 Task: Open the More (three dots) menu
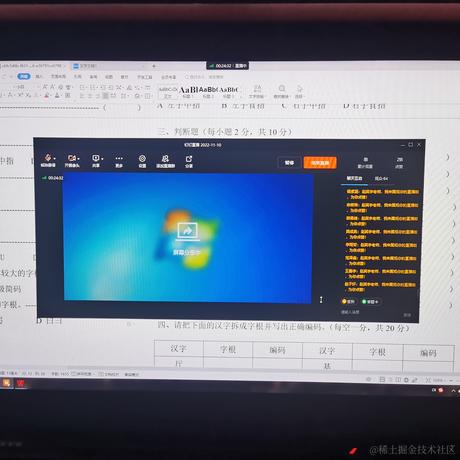tap(119, 159)
